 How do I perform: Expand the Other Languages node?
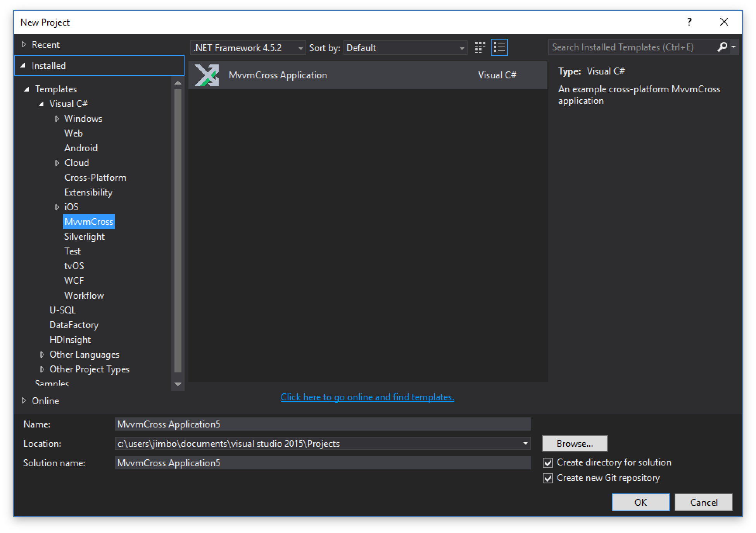point(42,354)
